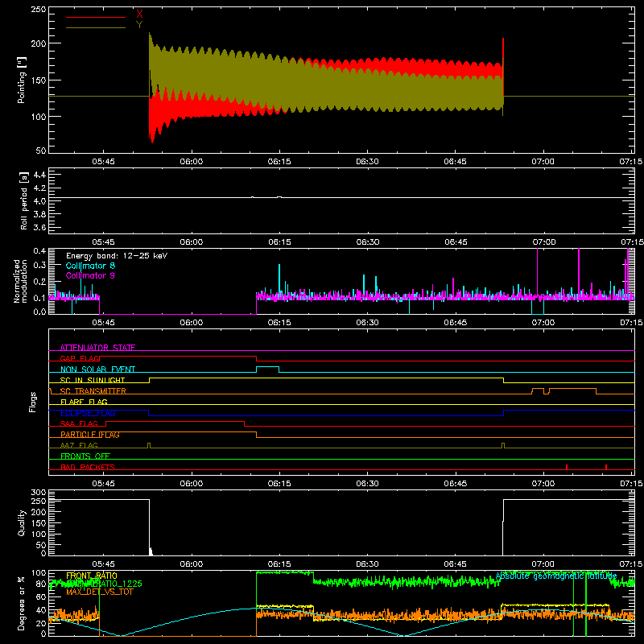The height and width of the screenshot is (644, 644).
Task: Select the GAP_FLAG label
Action: coord(80,358)
